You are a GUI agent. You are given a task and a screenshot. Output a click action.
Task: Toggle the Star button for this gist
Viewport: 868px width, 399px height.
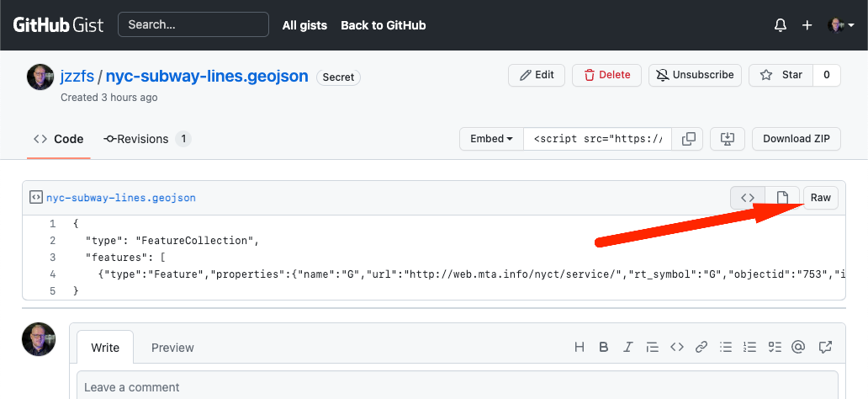coord(781,76)
